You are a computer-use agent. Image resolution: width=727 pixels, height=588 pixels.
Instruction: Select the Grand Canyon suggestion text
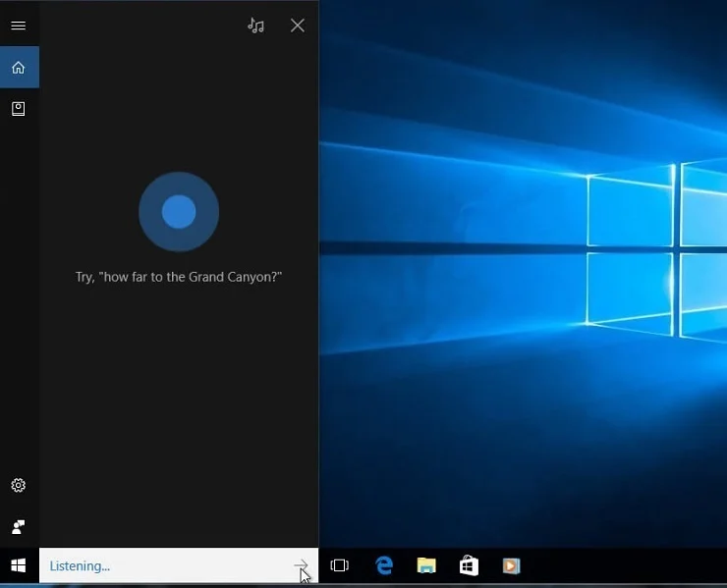(179, 277)
